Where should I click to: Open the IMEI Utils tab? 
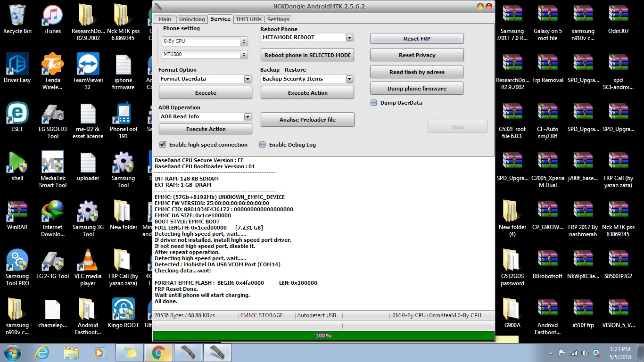248,19
